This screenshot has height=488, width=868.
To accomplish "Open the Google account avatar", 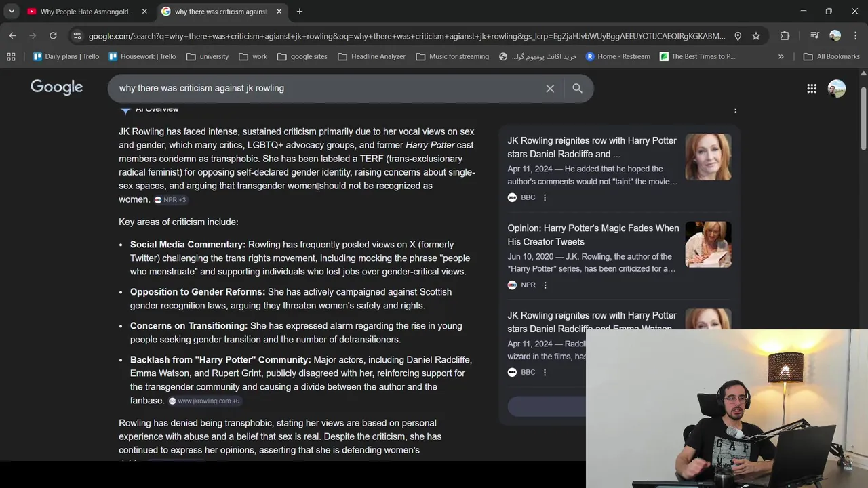I will [x=837, y=88].
